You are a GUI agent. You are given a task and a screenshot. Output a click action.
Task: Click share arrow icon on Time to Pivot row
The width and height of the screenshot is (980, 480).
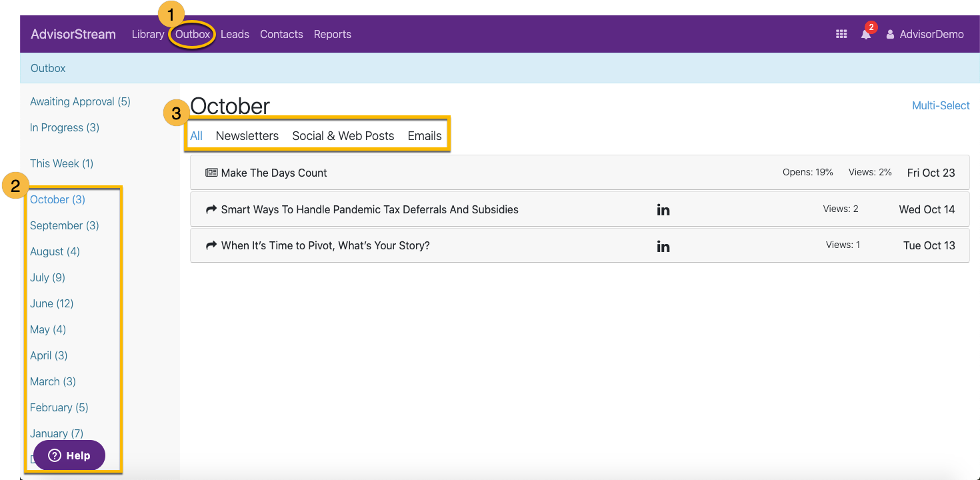(211, 245)
